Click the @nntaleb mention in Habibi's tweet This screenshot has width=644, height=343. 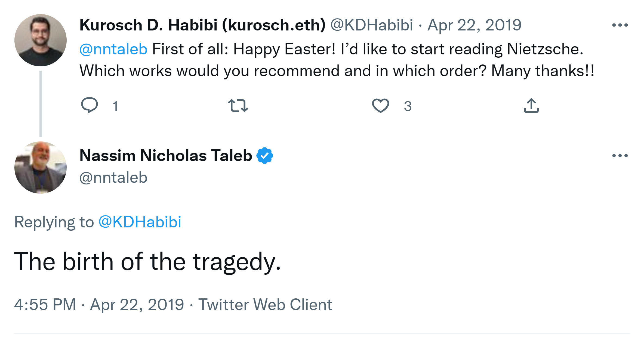pyautogui.click(x=113, y=49)
